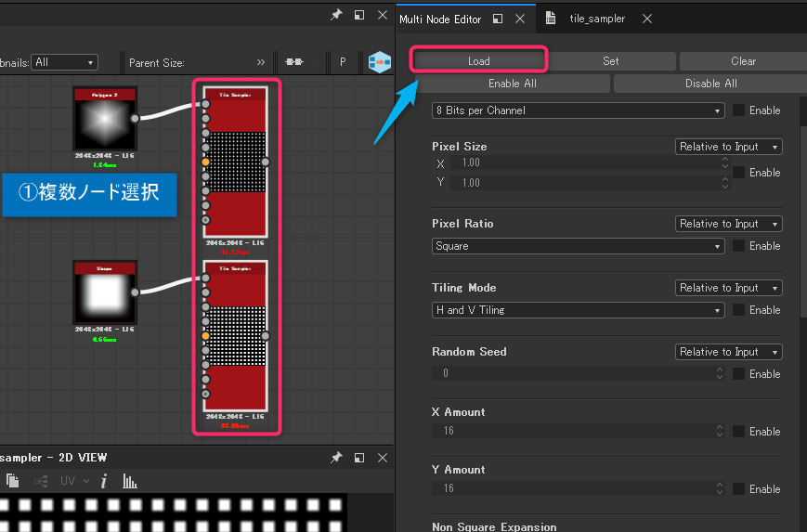The image size is (807, 532).
Task: Switch to Multi Node Editor tab
Action: point(440,19)
